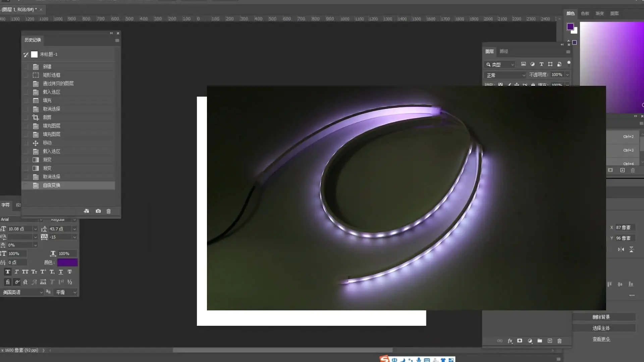Viewport: 644px width, 362px height.
Task: Open text color swatch in Character panel
Action: point(67,262)
